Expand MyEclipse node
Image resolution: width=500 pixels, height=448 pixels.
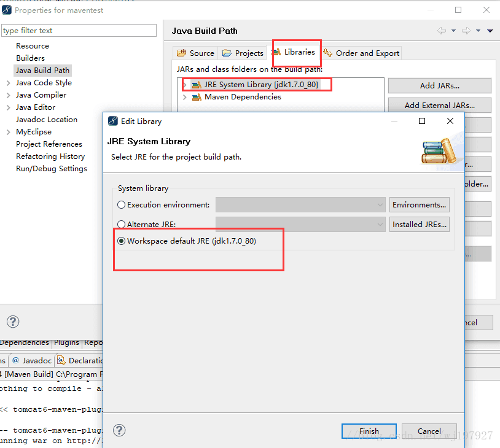click(x=8, y=132)
